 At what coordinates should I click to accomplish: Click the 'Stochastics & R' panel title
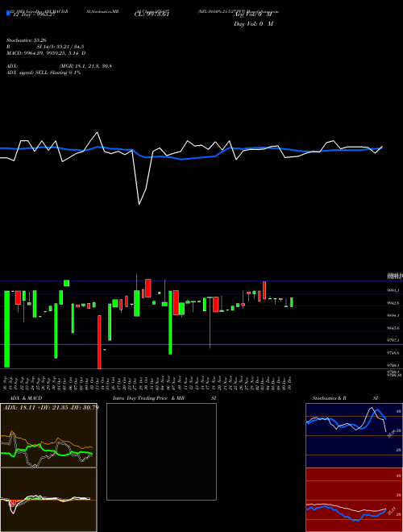click(x=329, y=398)
